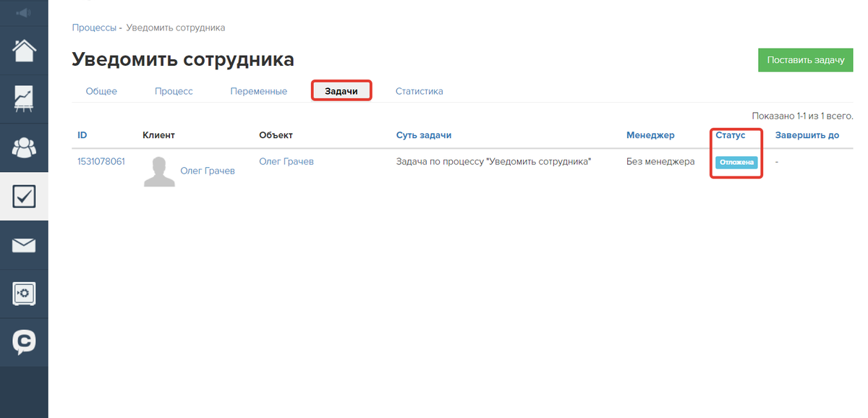Select the Задачи tab
The width and height of the screenshot is (868, 418).
pyautogui.click(x=341, y=91)
